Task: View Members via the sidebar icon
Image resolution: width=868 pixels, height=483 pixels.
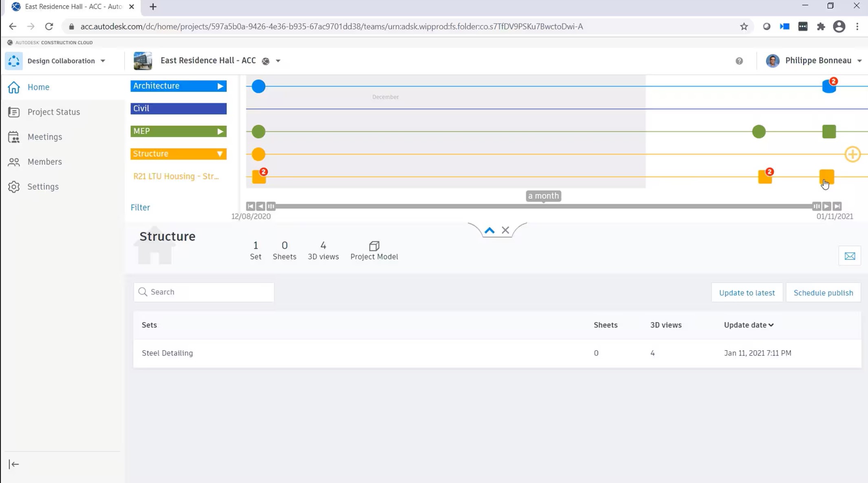Action: coord(14,162)
